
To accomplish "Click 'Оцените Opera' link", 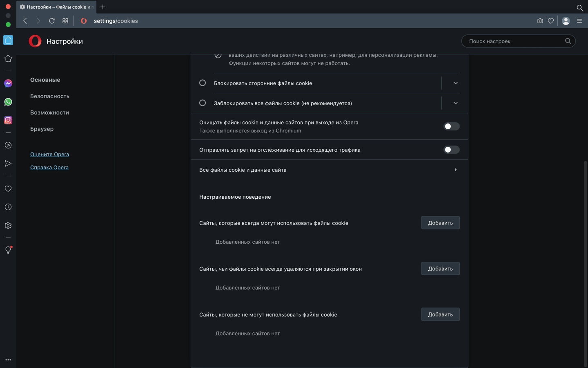I will [50, 154].
